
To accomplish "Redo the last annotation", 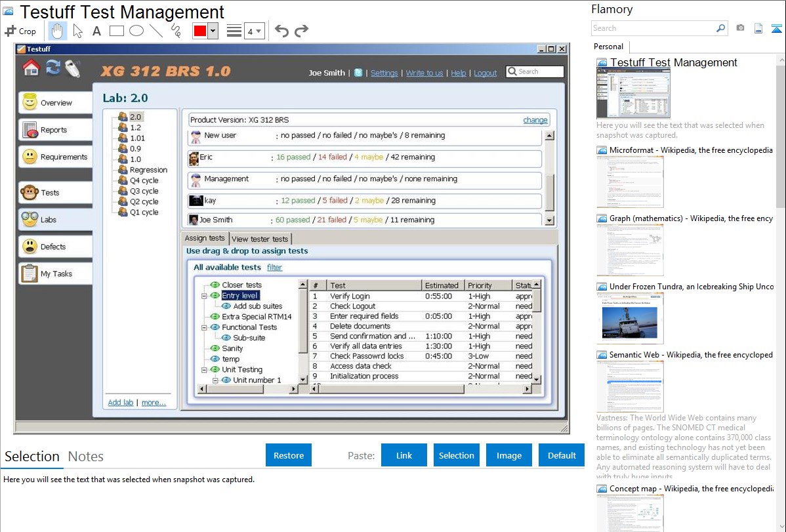I will 301,31.
